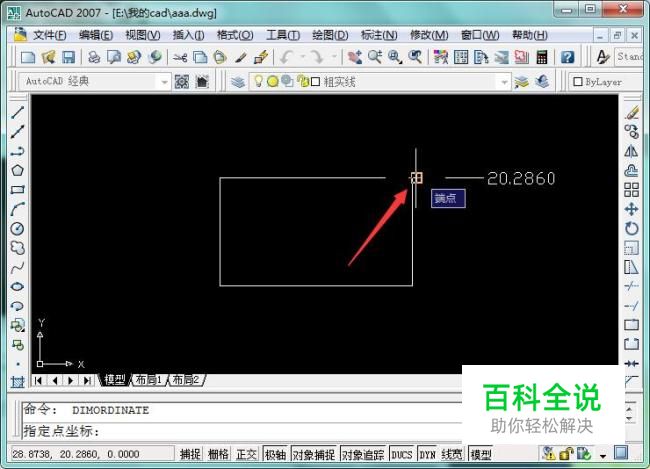Click the Array tool

pyautogui.click(x=632, y=190)
